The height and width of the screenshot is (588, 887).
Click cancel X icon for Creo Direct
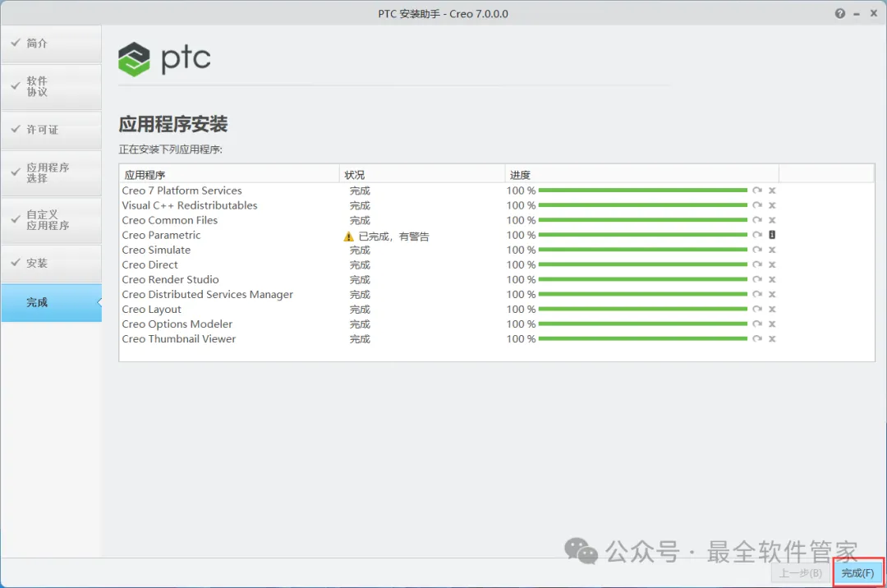(772, 264)
